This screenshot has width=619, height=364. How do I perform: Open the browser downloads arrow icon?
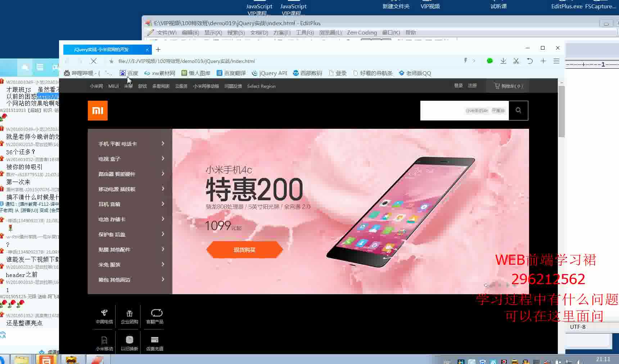pyautogui.click(x=503, y=61)
